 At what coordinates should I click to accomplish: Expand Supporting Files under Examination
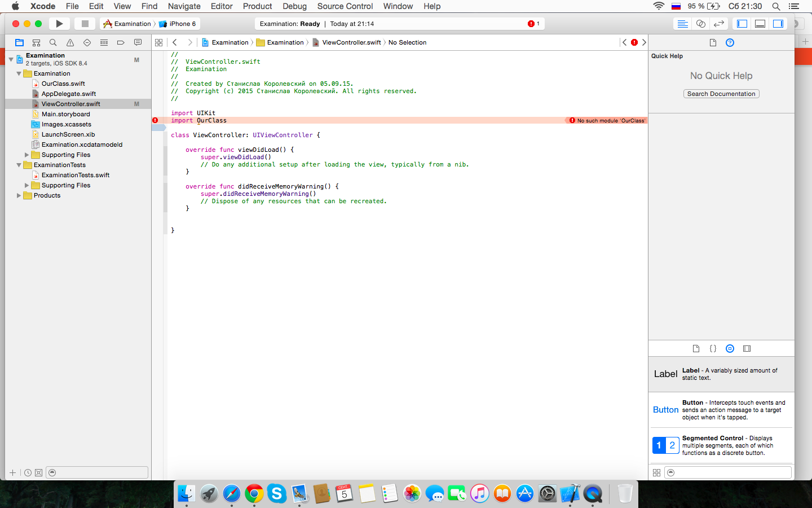(27, 155)
